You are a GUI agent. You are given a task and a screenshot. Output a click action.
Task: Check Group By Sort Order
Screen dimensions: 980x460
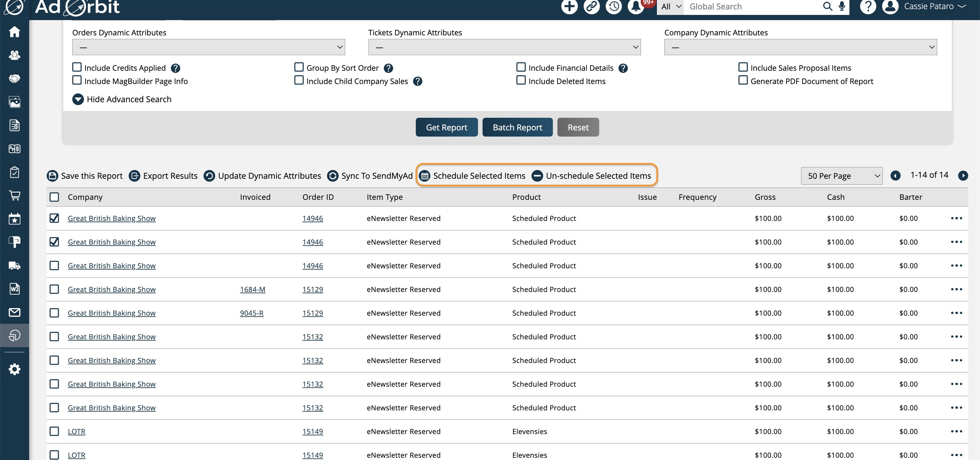(299, 67)
